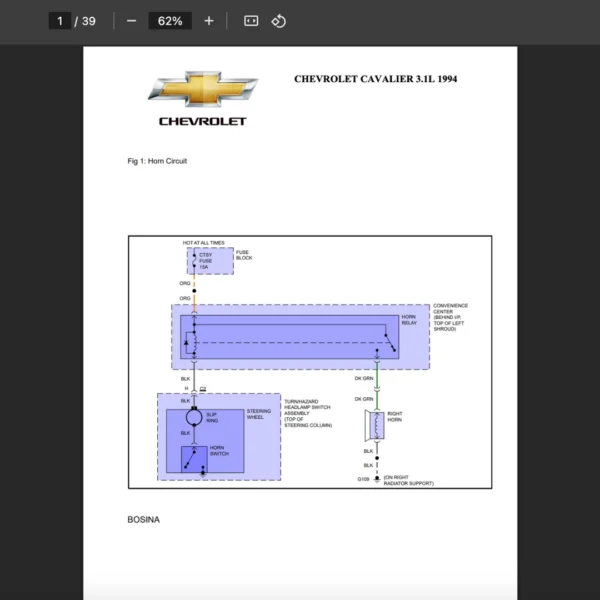Viewport: 600px width, 600px height.
Task: Click the Chevrolet Cavalier 3.1L 1994 title
Action: pyautogui.click(x=375, y=79)
